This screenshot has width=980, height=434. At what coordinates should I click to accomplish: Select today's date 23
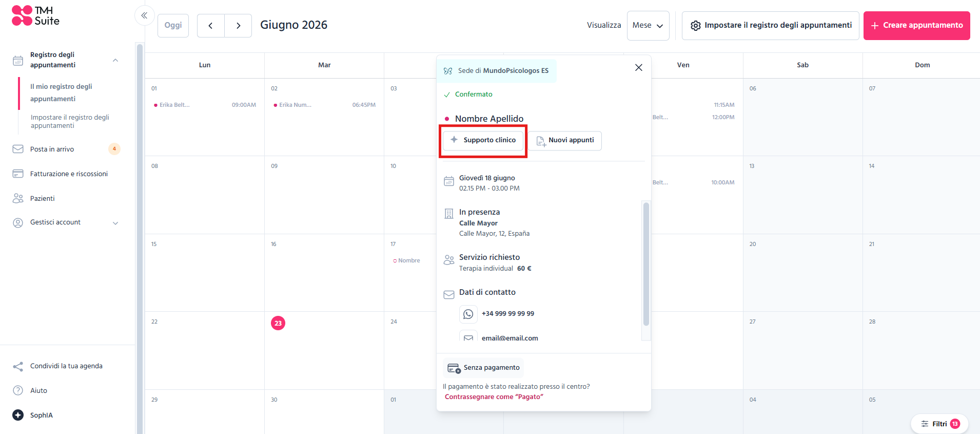click(x=278, y=323)
